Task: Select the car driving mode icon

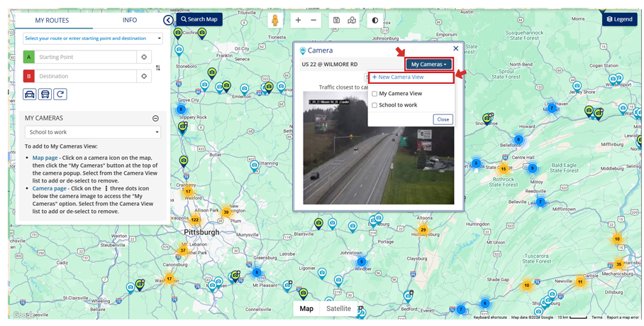Action: (30, 94)
